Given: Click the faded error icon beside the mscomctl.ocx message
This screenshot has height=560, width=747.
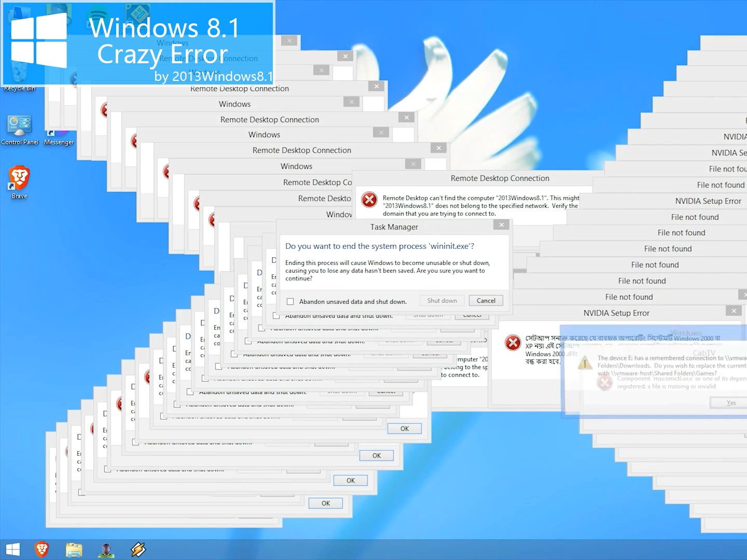Looking at the screenshot, I should [604, 383].
